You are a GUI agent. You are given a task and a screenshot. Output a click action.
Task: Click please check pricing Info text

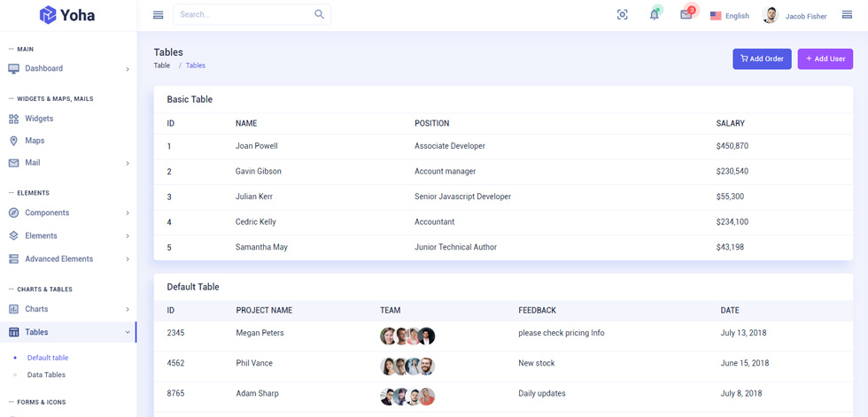click(x=562, y=333)
